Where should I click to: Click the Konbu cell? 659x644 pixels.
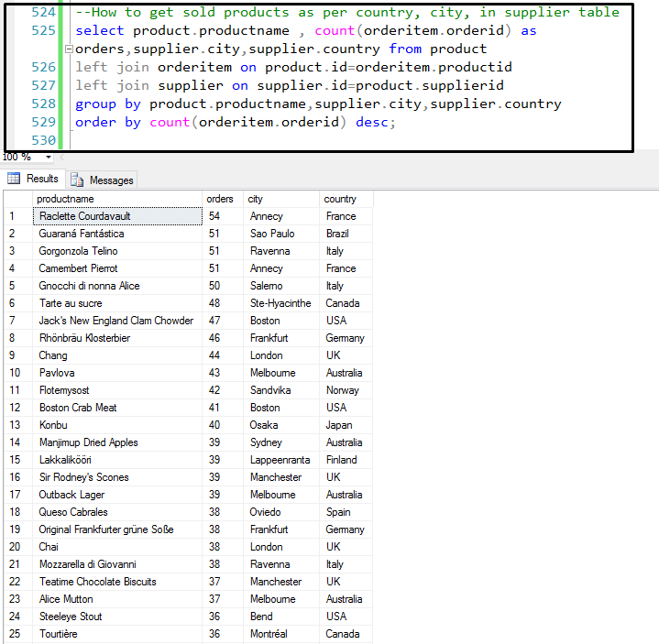[117, 425]
